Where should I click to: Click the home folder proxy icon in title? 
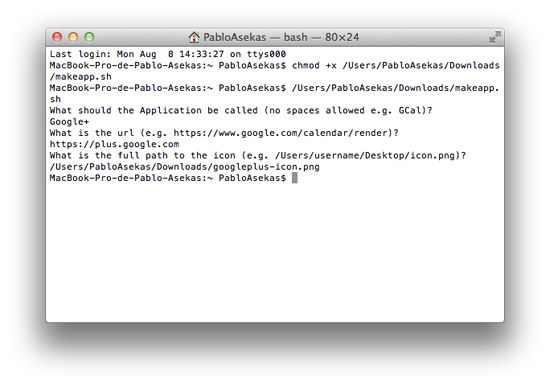pyautogui.click(x=194, y=37)
